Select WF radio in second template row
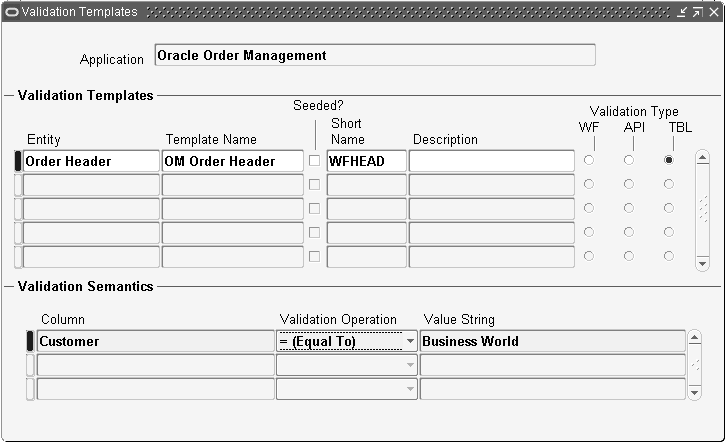The height and width of the screenshot is (442, 725). click(589, 184)
